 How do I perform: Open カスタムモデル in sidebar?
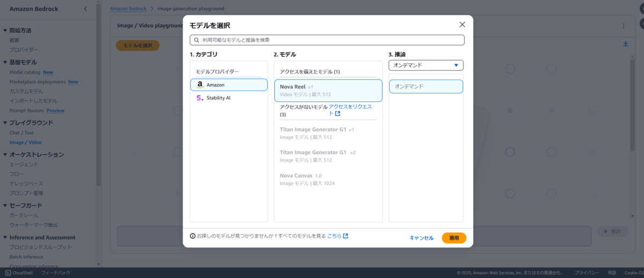[26, 91]
